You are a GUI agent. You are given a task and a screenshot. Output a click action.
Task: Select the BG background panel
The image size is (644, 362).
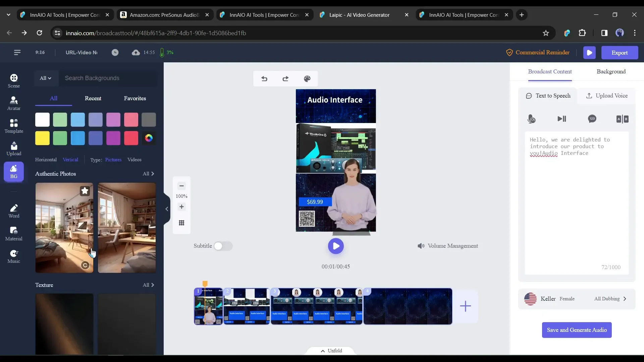pos(14,172)
